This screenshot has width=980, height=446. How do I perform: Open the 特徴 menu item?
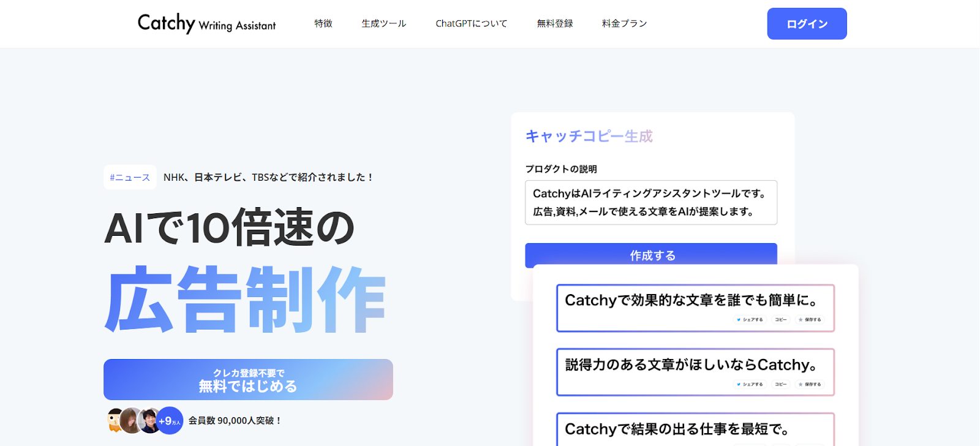[323, 24]
